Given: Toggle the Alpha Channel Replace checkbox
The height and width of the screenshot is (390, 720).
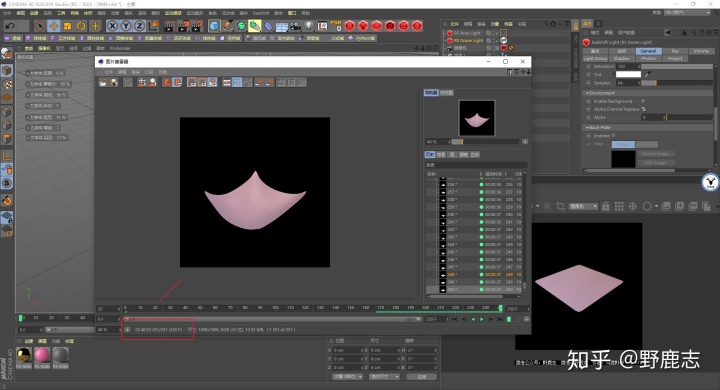Looking at the screenshot, I should (x=643, y=109).
